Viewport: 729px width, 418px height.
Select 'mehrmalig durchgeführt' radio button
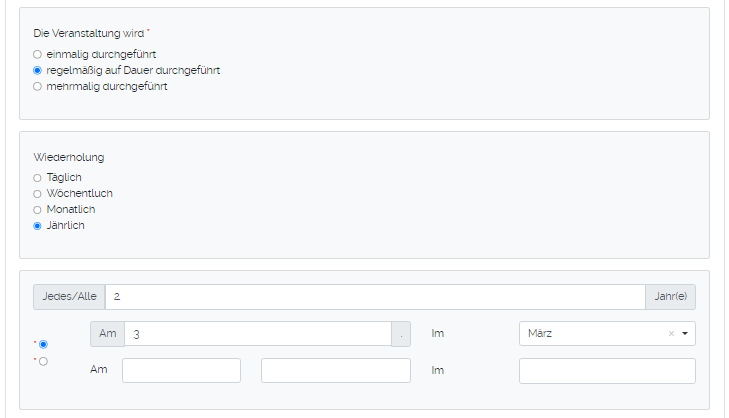(37, 87)
